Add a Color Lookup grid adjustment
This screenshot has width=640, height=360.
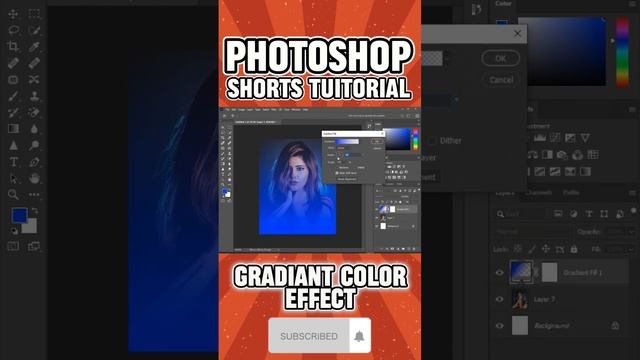pos(593,155)
